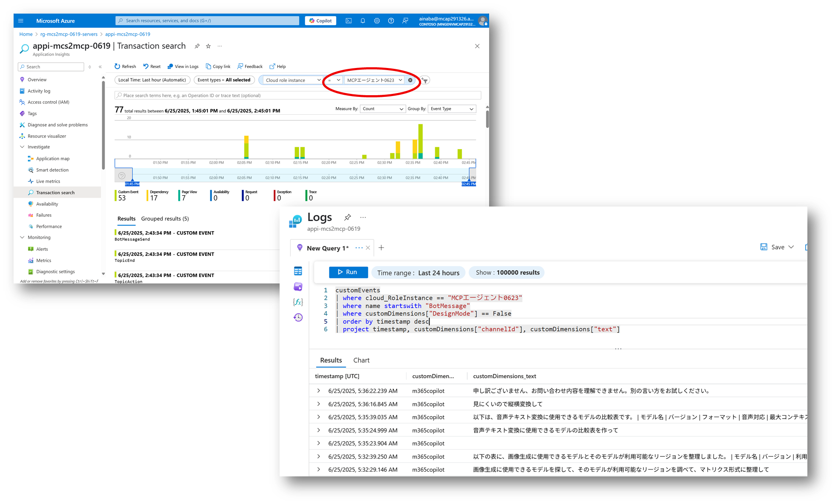Click the Copilot button
The image size is (835, 504).
point(321,21)
